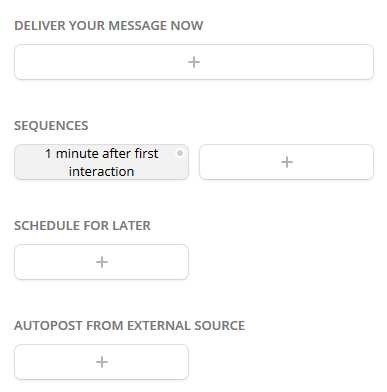
Task: Add a new sequence with the plus icon
Action: pyautogui.click(x=287, y=162)
